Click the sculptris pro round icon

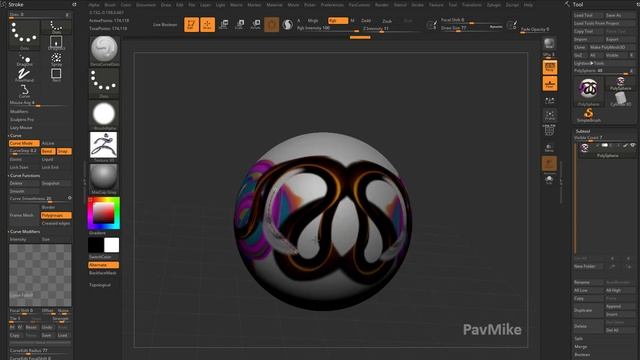[288, 24]
